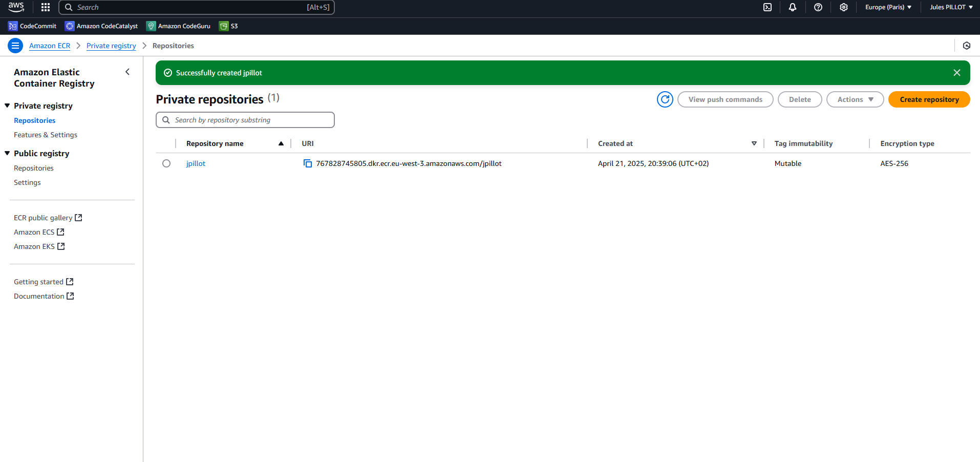Screen dimensions: 980x462
Task: Open Features & Settings in sidebar
Action: pyautogui.click(x=46, y=135)
